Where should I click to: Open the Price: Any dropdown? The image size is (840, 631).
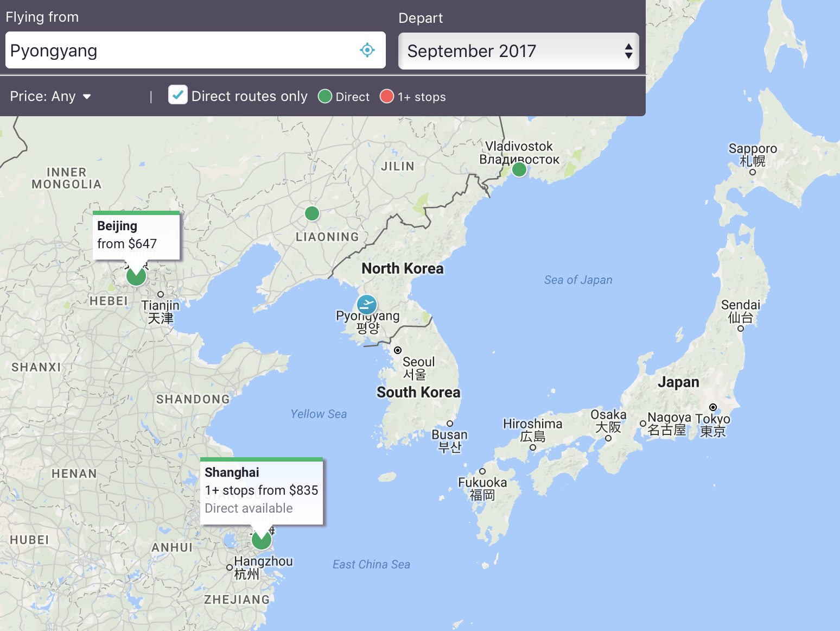50,97
